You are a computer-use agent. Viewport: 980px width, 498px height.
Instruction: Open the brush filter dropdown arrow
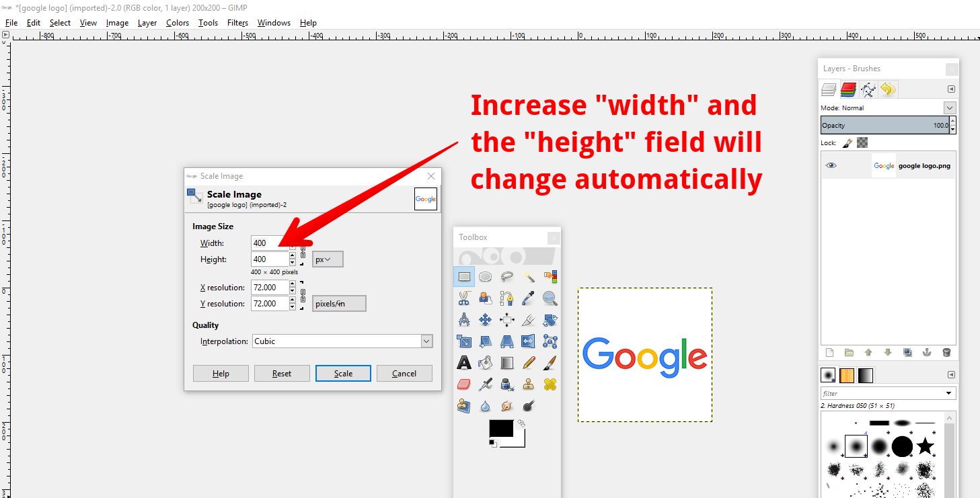click(949, 393)
